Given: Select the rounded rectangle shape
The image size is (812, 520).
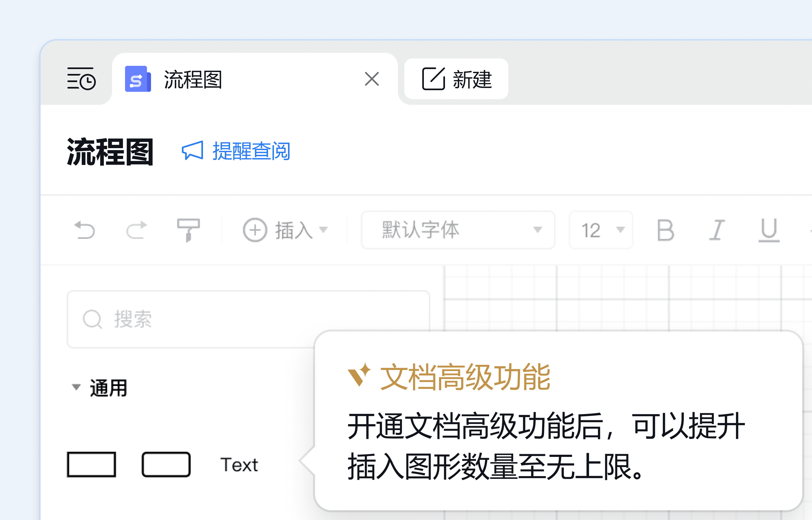Looking at the screenshot, I should pyautogui.click(x=166, y=465).
